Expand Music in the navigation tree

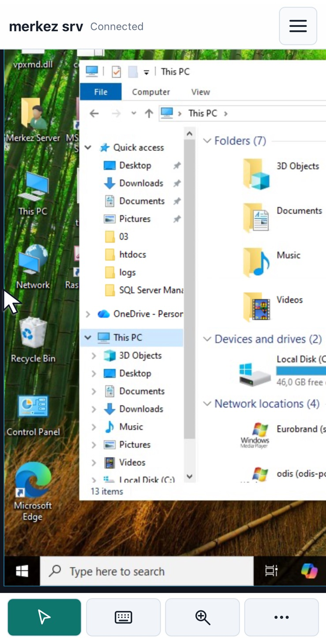(94, 427)
